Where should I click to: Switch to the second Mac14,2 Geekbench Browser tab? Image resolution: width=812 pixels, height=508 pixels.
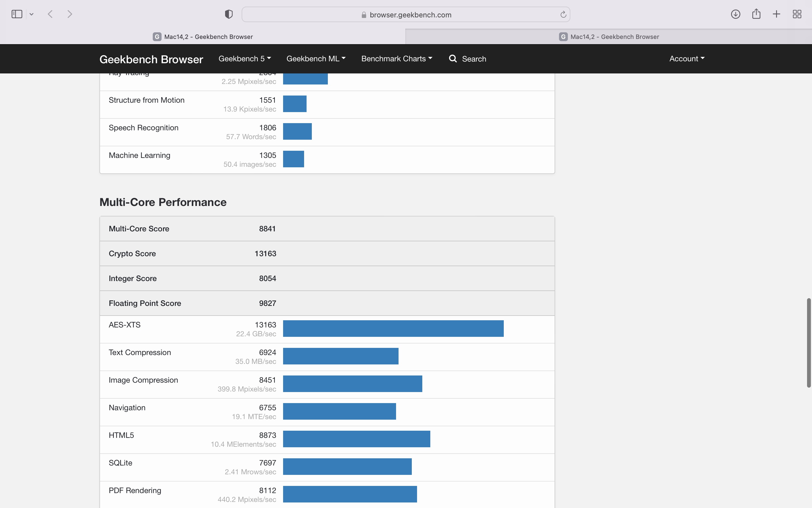(609, 37)
